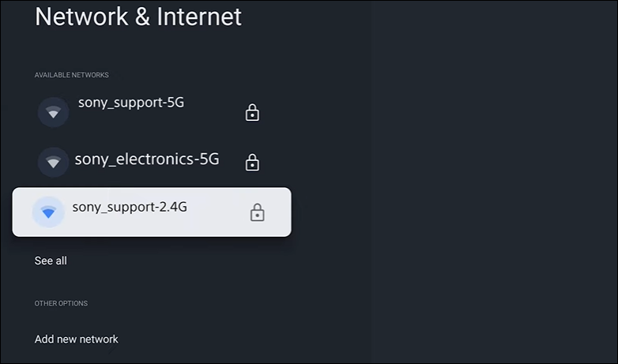Click the Wi-Fi signal icon for sony_support-5G
The image size is (618, 364).
pyautogui.click(x=53, y=112)
